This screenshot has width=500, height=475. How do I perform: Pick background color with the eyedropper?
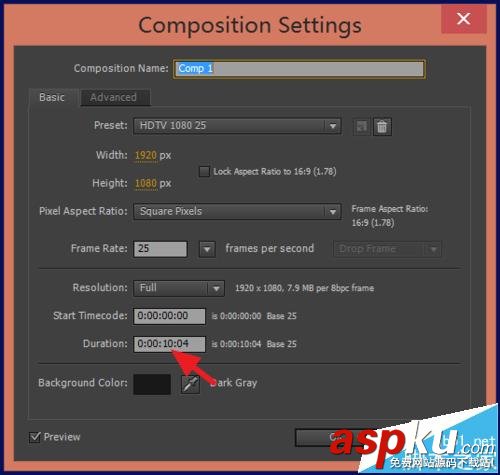190,384
